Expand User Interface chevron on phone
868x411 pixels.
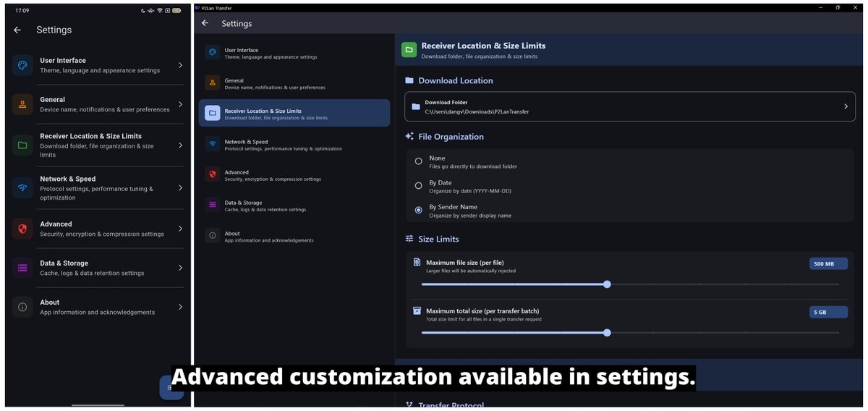point(180,65)
